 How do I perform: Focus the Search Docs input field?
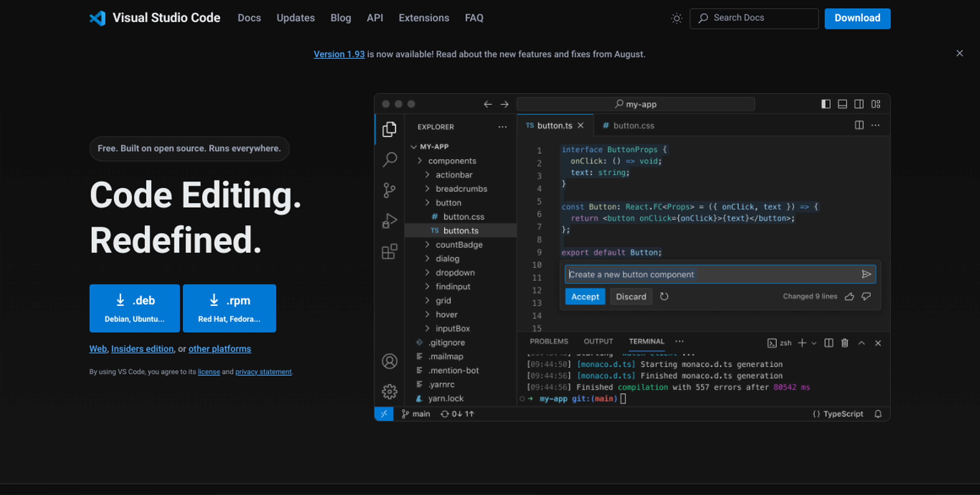754,18
